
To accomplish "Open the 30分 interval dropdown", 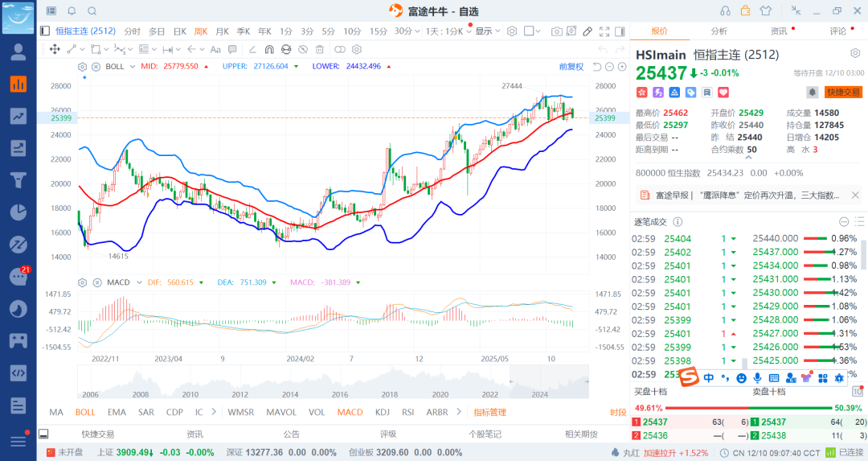I will pos(407,31).
